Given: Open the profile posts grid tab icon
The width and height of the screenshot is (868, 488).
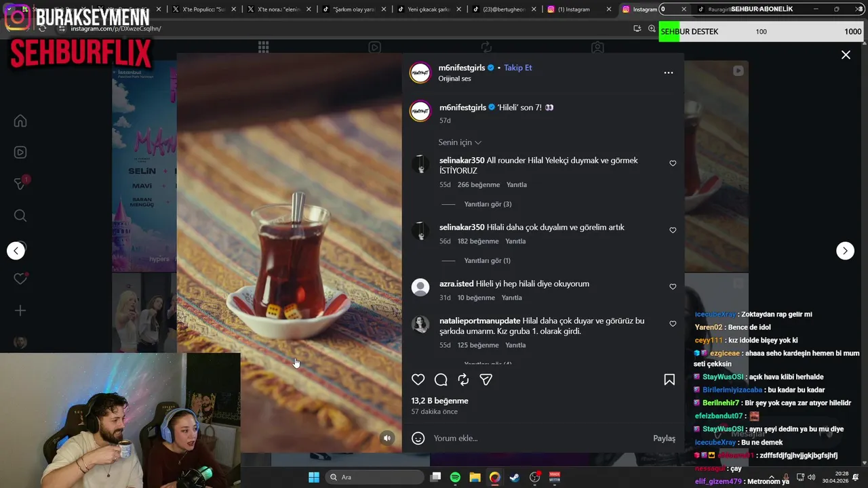Looking at the screenshot, I should (263, 47).
